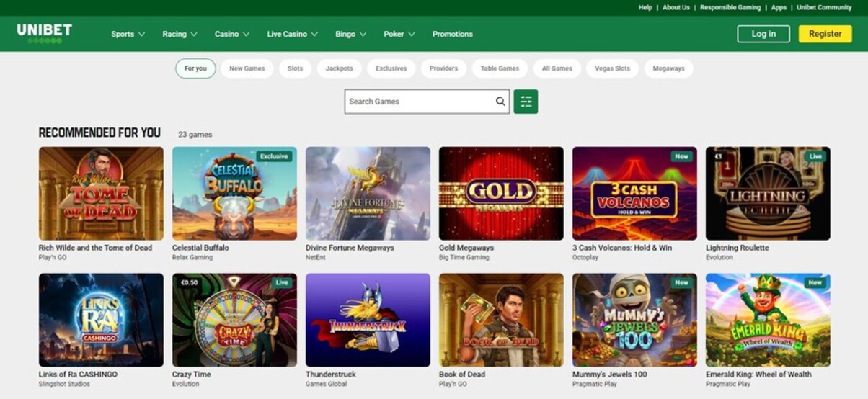Viewport: 868px width, 399px height.
Task: Expand the Poker dropdown menu
Action: click(399, 34)
